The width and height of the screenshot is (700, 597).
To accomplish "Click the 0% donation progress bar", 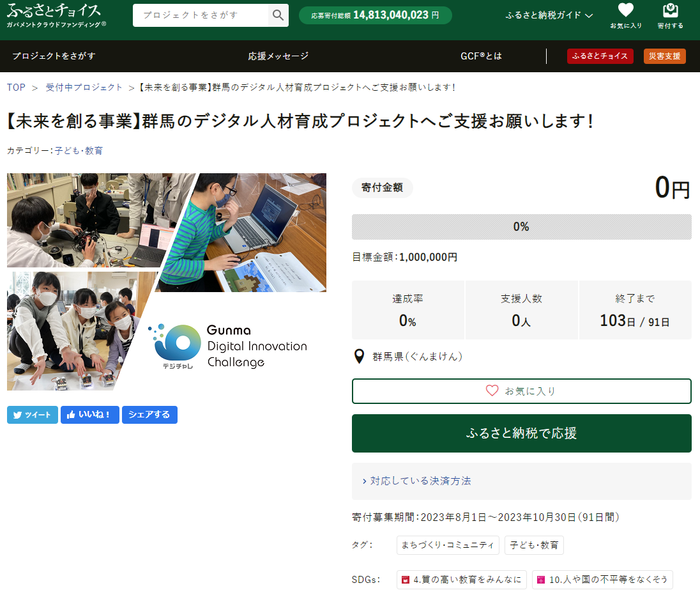I will [x=521, y=227].
